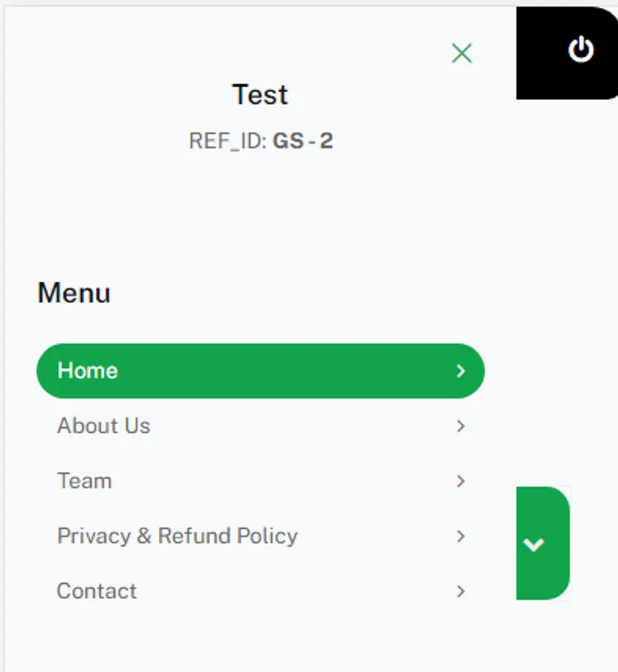Click the arrow icon beside Contact
Image resolution: width=618 pixels, height=672 pixels.
coord(461,591)
